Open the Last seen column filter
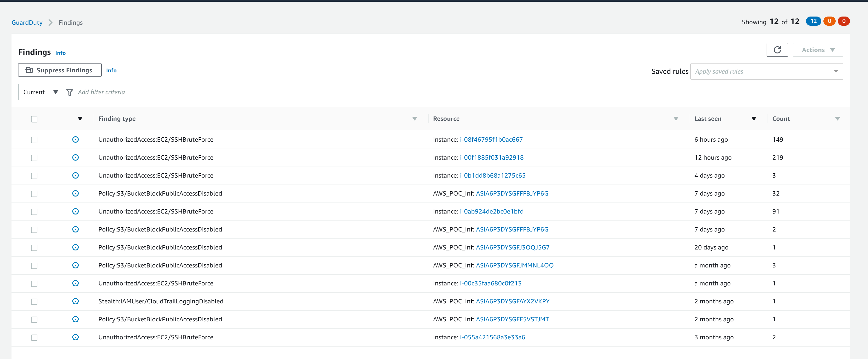The image size is (868, 359). (754, 119)
